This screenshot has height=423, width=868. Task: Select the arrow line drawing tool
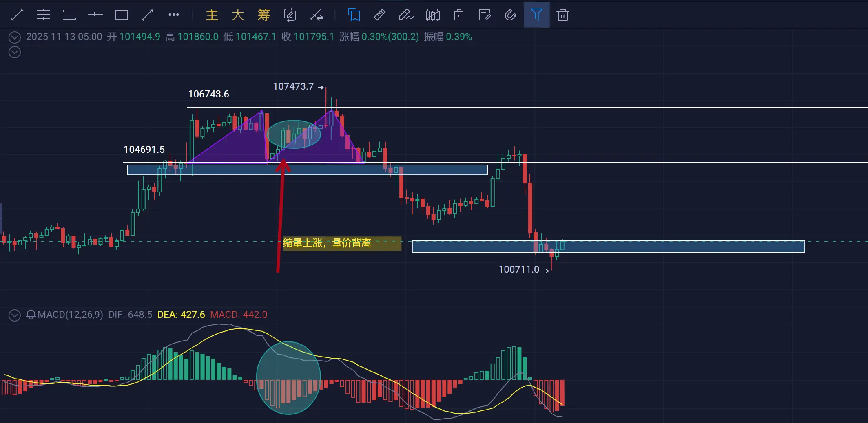tap(147, 15)
